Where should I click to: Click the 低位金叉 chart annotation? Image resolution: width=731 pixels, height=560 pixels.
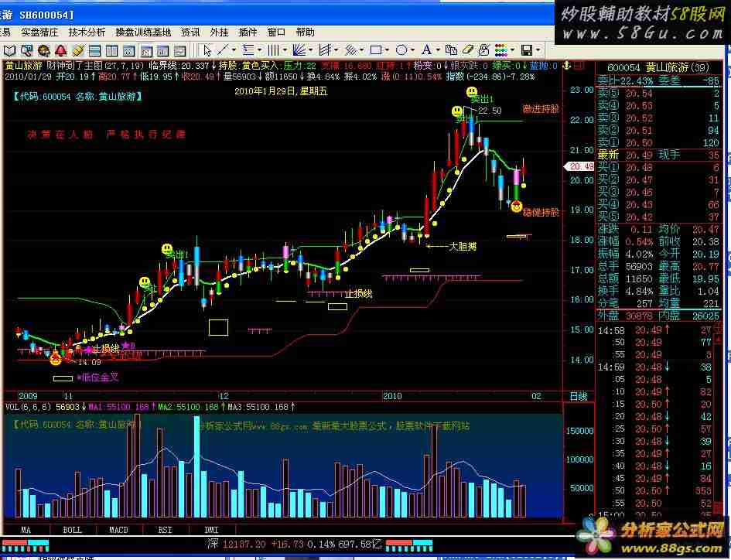point(100,377)
